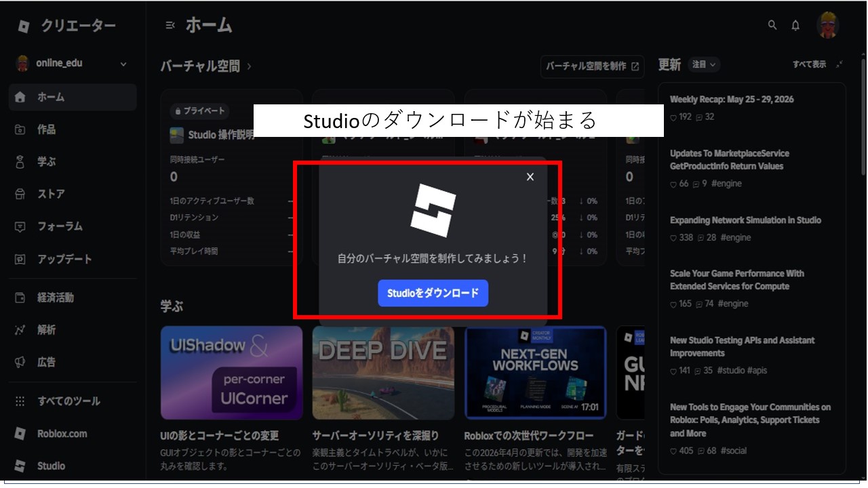Open 作品 in the sidebar
The image size is (868, 488).
pyautogui.click(x=73, y=129)
